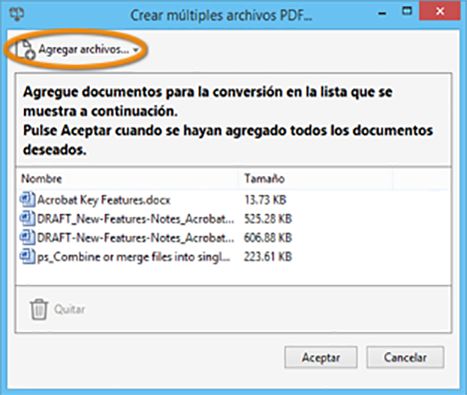Click Word icon of the 606.88 KB file

[x=27, y=238]
